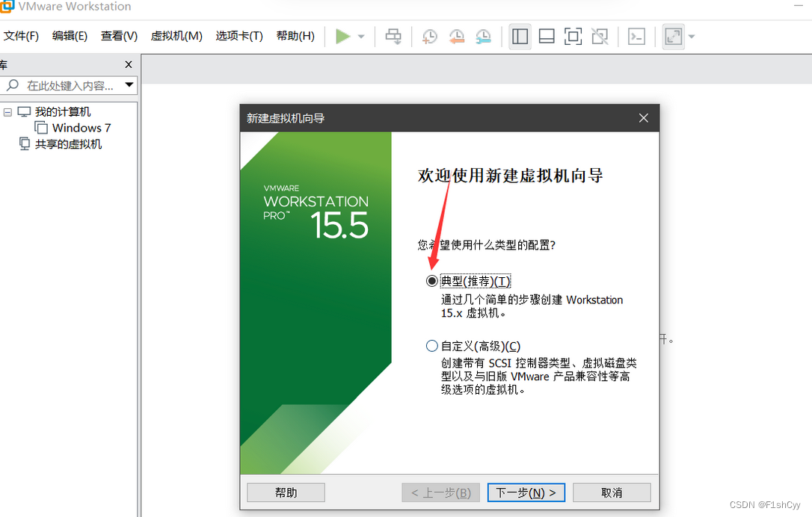Collapse the 我的计算机 tree node
The height and width of the screenshot is (517, 812).
7,112
